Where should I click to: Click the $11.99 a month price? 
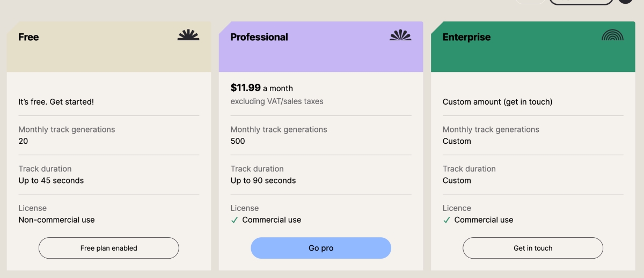[261, 88]
